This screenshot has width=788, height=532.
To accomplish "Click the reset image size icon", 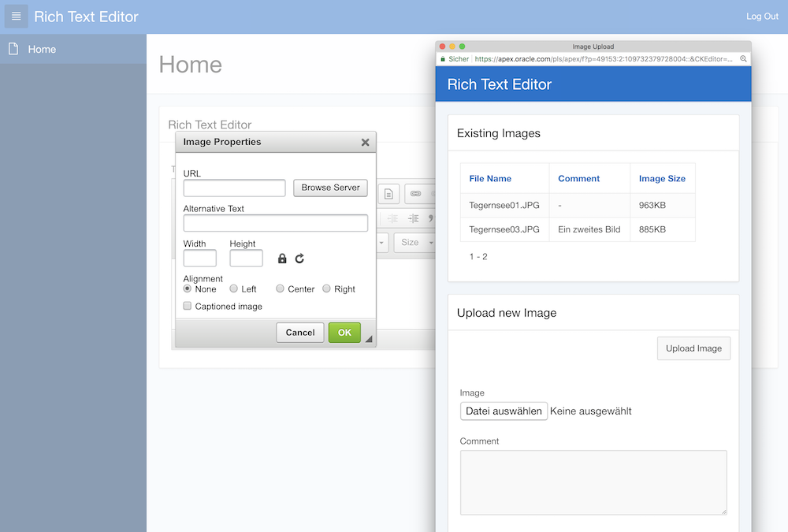I will coord(299,259).
